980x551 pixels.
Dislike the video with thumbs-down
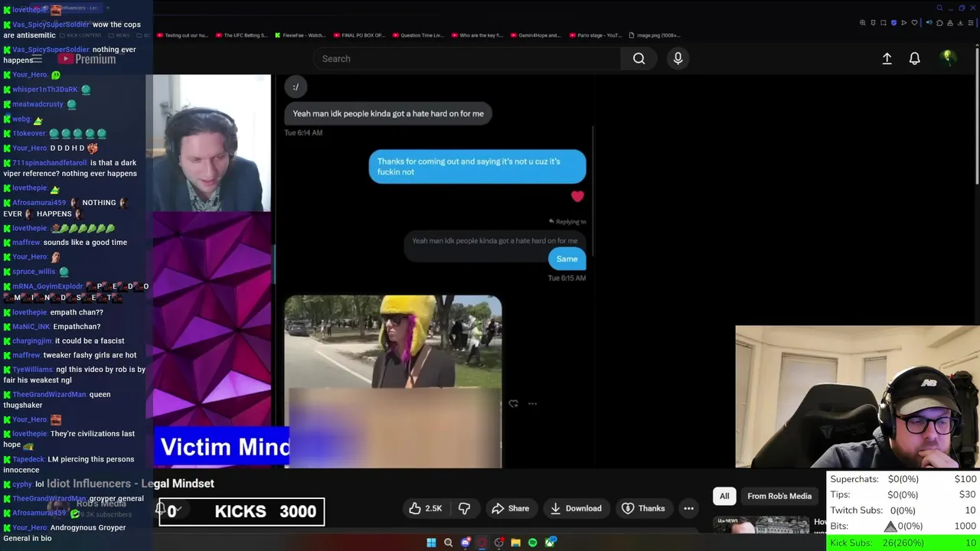point(464,508)
